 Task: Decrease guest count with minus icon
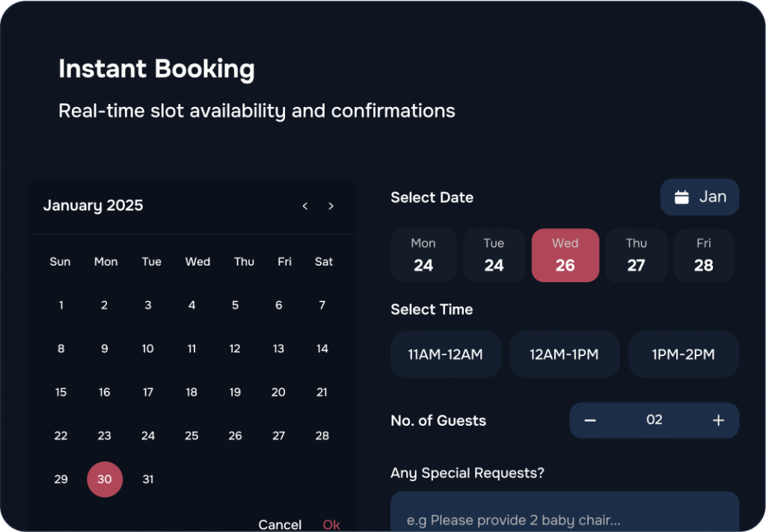(589, 421)
